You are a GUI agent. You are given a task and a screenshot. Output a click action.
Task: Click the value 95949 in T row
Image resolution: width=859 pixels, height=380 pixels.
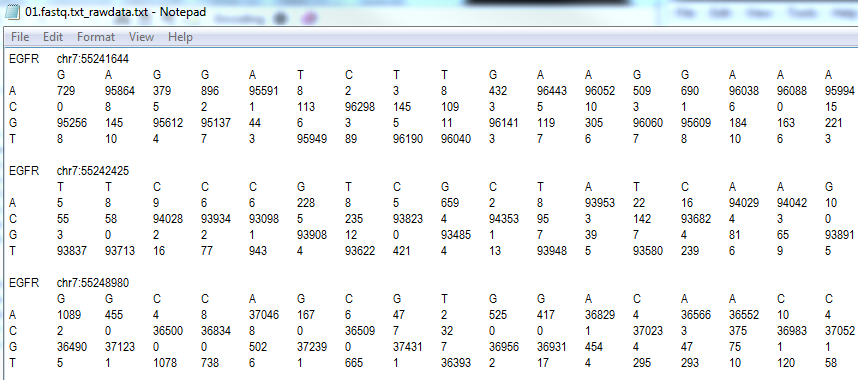tap(312, 139)
